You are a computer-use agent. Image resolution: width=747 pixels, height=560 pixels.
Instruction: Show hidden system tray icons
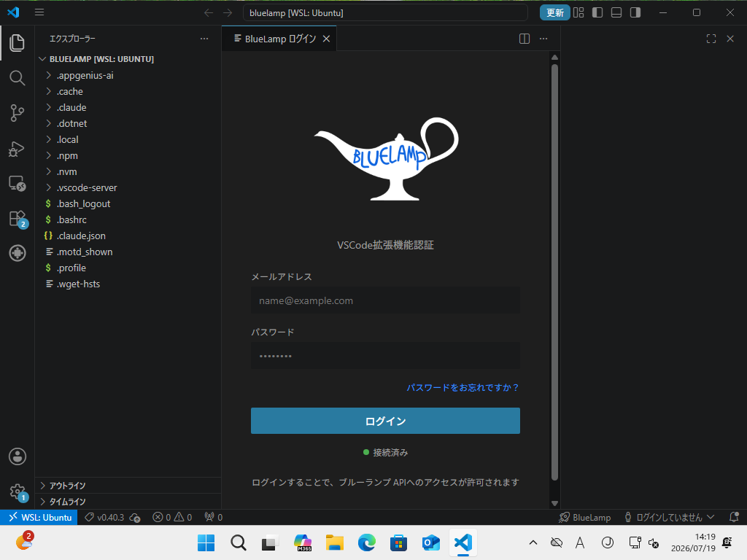533,542
